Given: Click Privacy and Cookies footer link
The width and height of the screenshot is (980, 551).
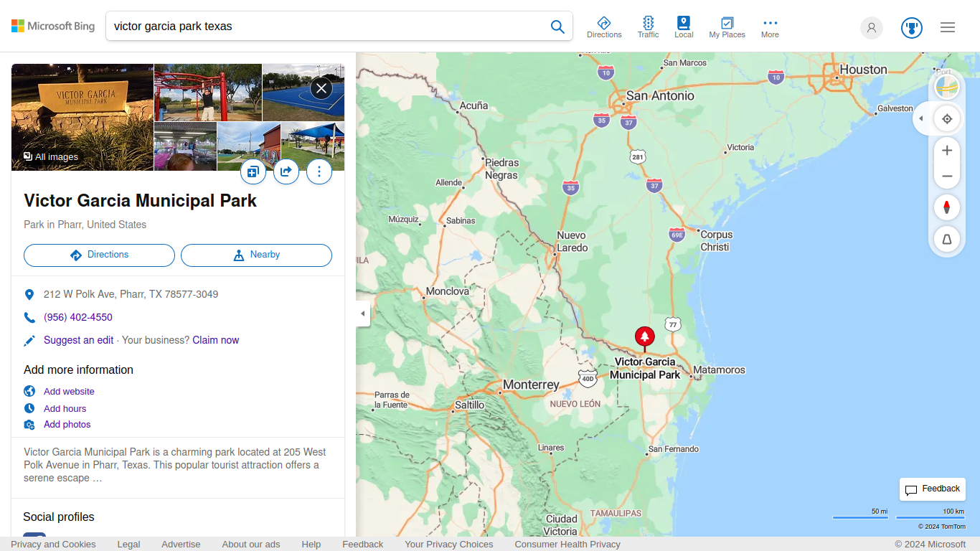Looking at the screenshot, I should click(x=53, y=545).
